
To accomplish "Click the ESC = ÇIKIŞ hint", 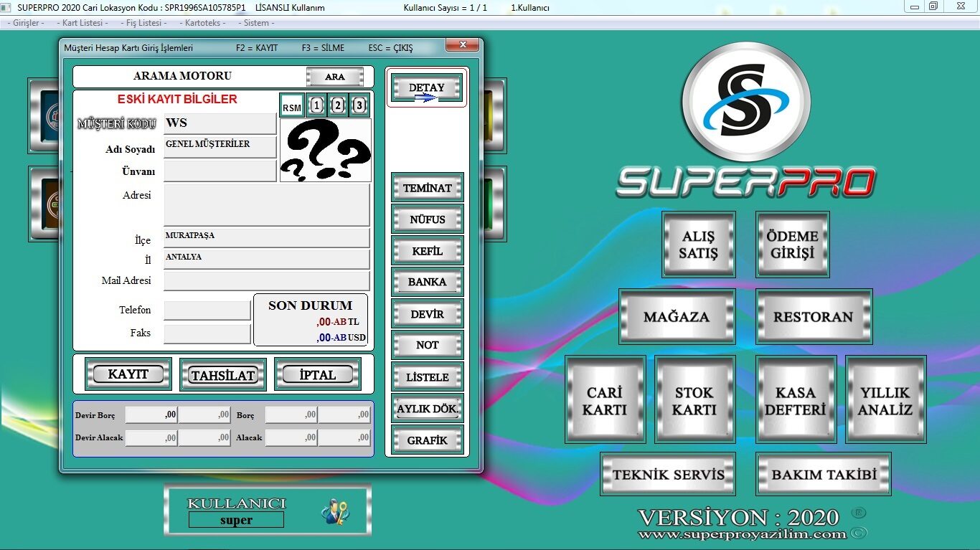I will [x=390, y=48].
